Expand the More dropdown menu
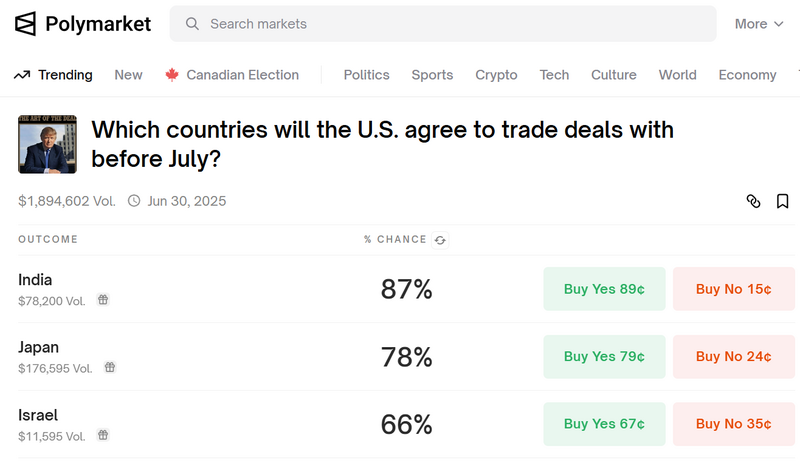Screen dimensions: 800x463 coord(759,24)
